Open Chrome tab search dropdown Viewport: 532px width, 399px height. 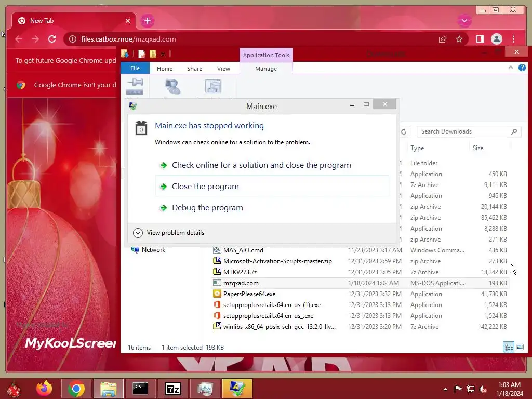pyautogui.click(x=464, y=21)
